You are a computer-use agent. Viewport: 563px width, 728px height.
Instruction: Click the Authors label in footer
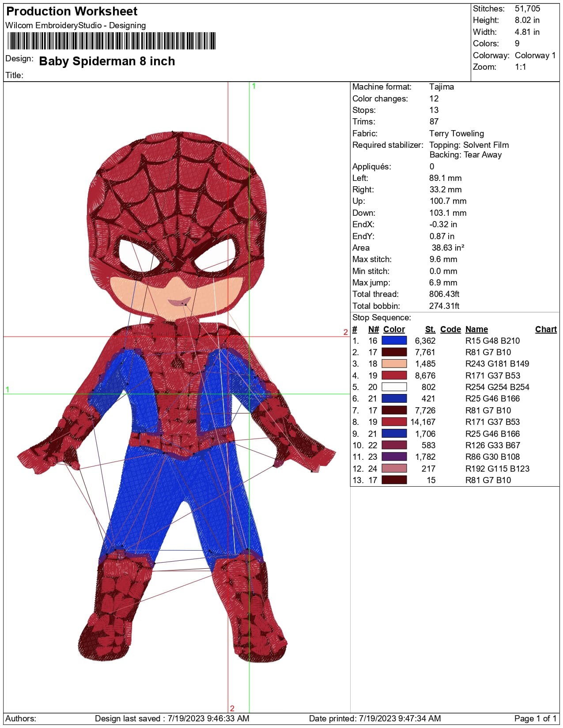[21, 718]
